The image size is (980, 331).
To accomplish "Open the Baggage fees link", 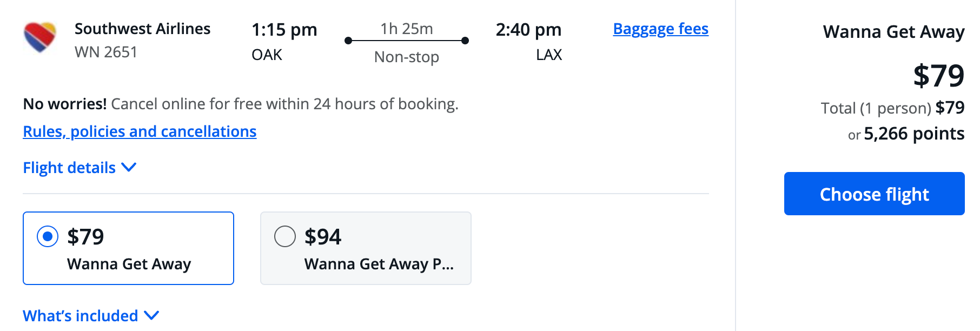I will tap(660, 29).
